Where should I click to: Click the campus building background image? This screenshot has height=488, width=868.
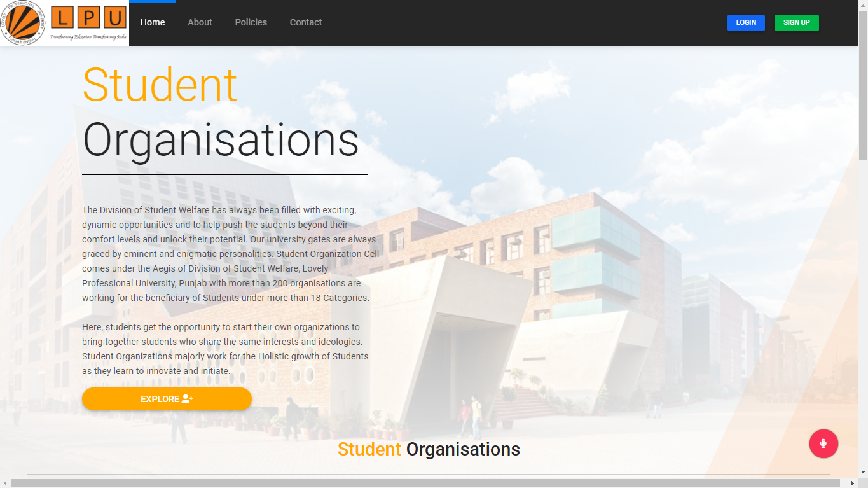(x=572, y=254)
